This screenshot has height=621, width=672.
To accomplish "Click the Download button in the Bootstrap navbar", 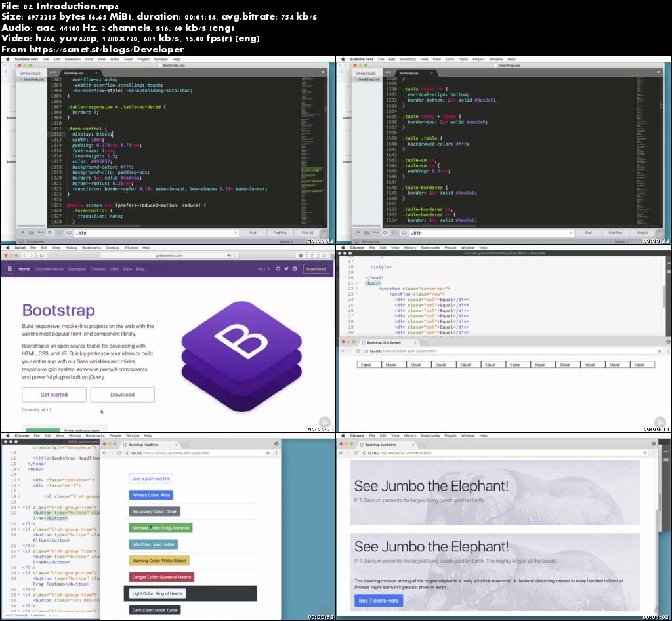I will pyautogui.click(x=316, y=269).
